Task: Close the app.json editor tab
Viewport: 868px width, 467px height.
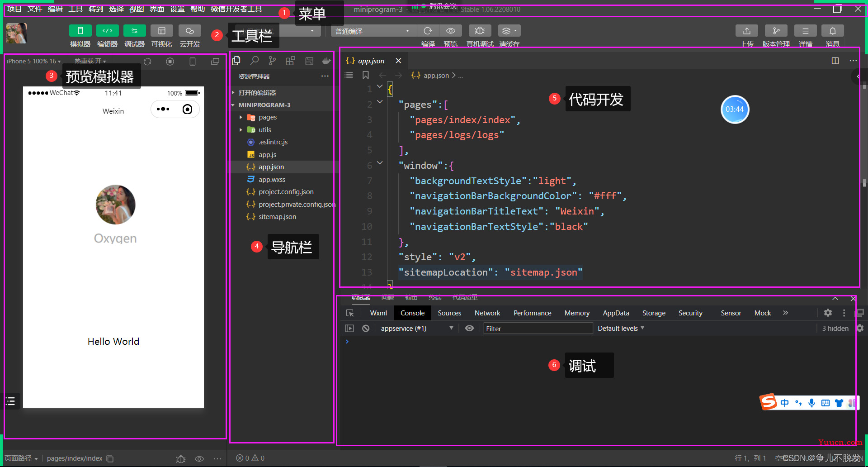Action: (398, 61)
